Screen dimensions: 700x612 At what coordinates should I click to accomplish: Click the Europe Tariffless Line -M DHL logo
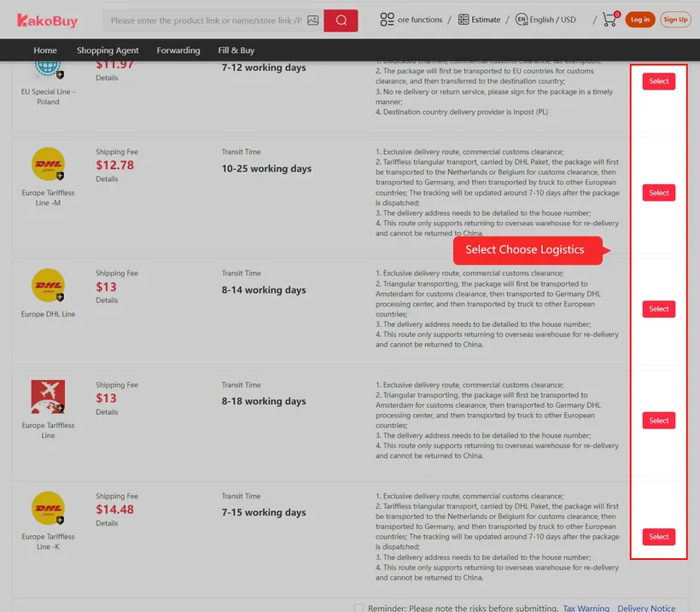pyautogui.click(x=48, y=164)
